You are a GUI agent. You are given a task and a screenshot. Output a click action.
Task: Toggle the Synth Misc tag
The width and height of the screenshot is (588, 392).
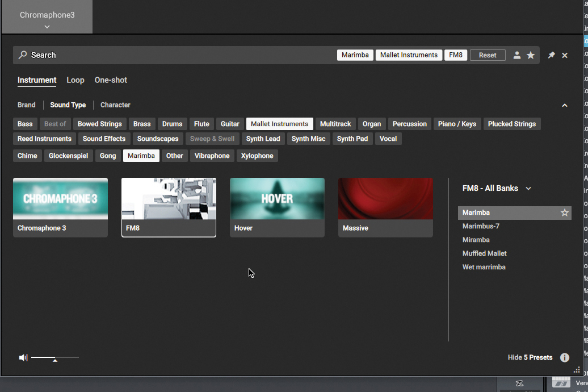[308, 139]
